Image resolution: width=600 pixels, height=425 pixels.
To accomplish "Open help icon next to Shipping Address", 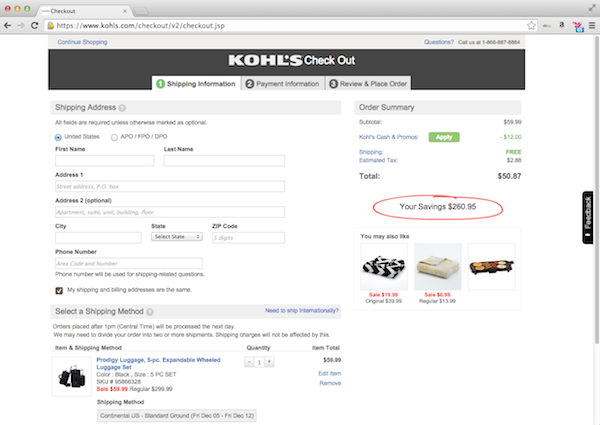I will pos(122,108).
